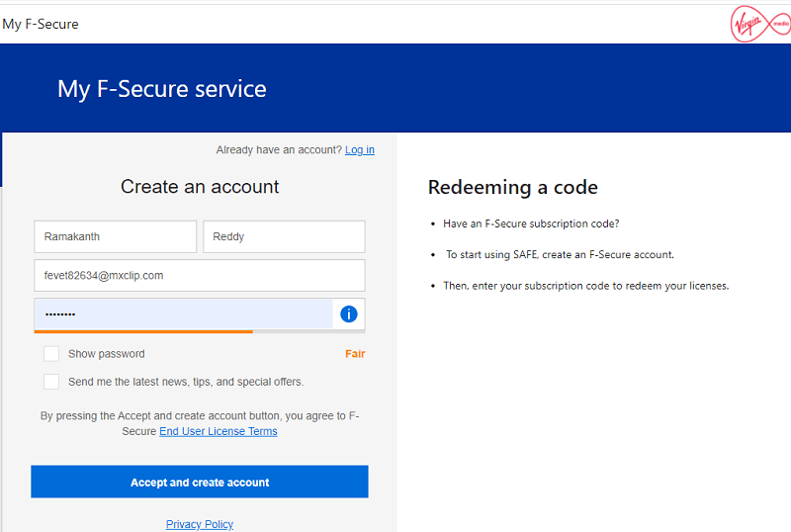Click the My F-Secure service banner heading
Viewport: 791px width, 532px height.
tap(162, 89)
